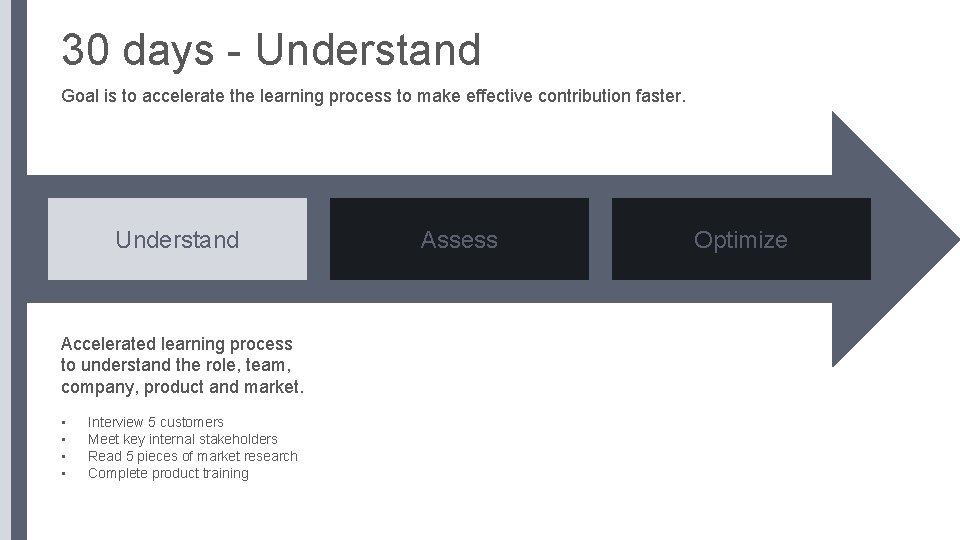Image resolution: width=960 pixels, height=540 pixels.
Task: Click bullet dot before 'Complete product training'
Action: point(63,473)
